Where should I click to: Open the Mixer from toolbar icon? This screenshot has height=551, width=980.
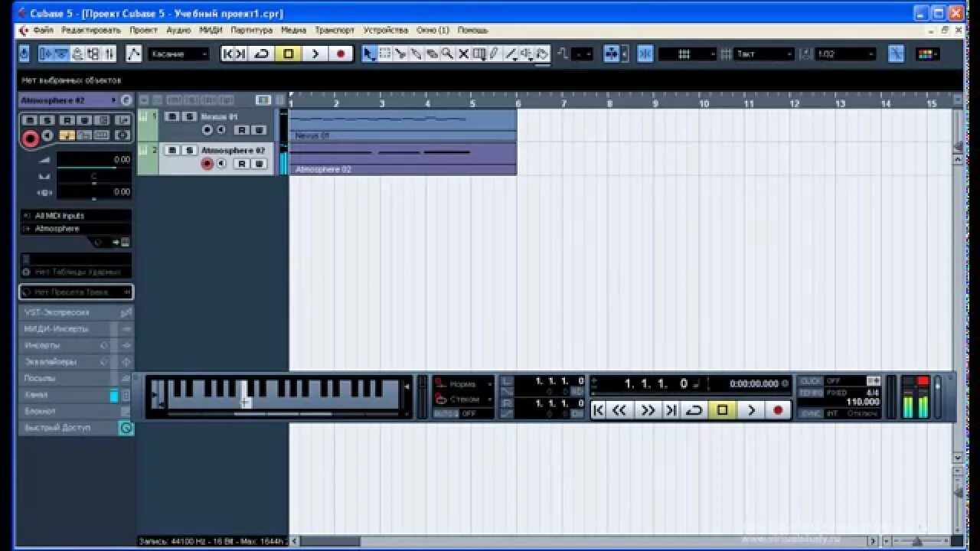click(x=109, y=54)
